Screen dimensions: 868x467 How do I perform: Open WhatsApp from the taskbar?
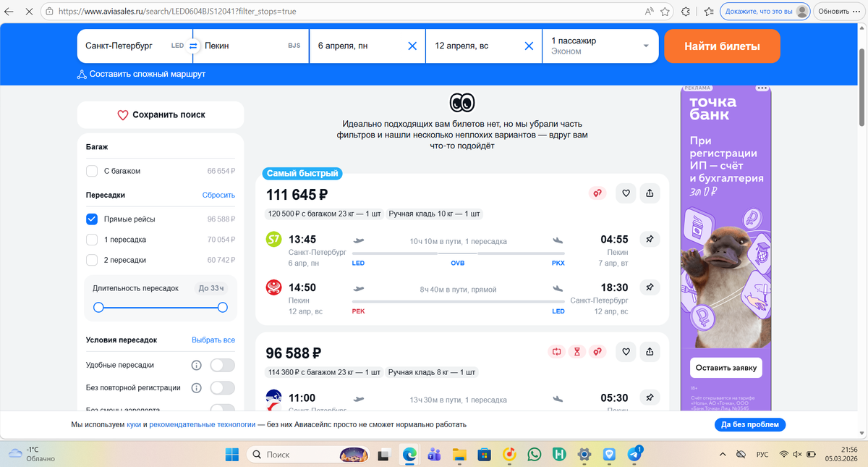click(535, 454)
